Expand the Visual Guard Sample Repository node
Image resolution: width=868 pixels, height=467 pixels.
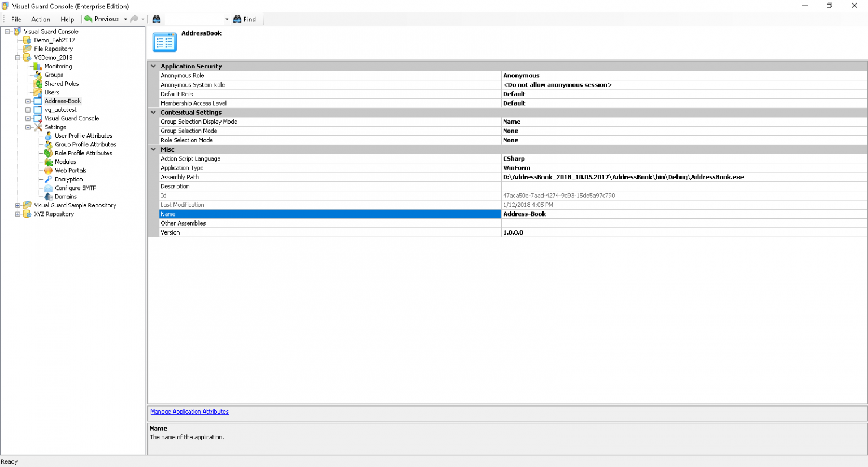pos(18,205)
